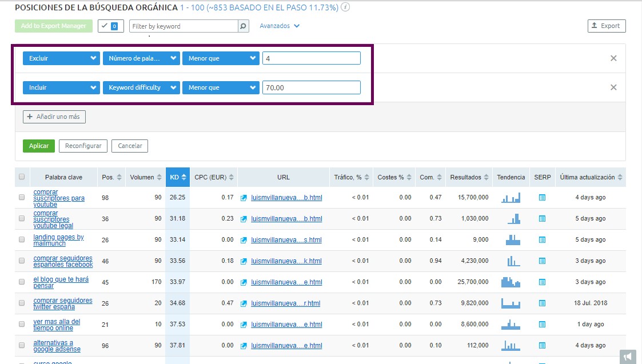This screenshot has height=364, width=642.
Task: Expand the Avanzados filter options
Action: coord(280,26)
